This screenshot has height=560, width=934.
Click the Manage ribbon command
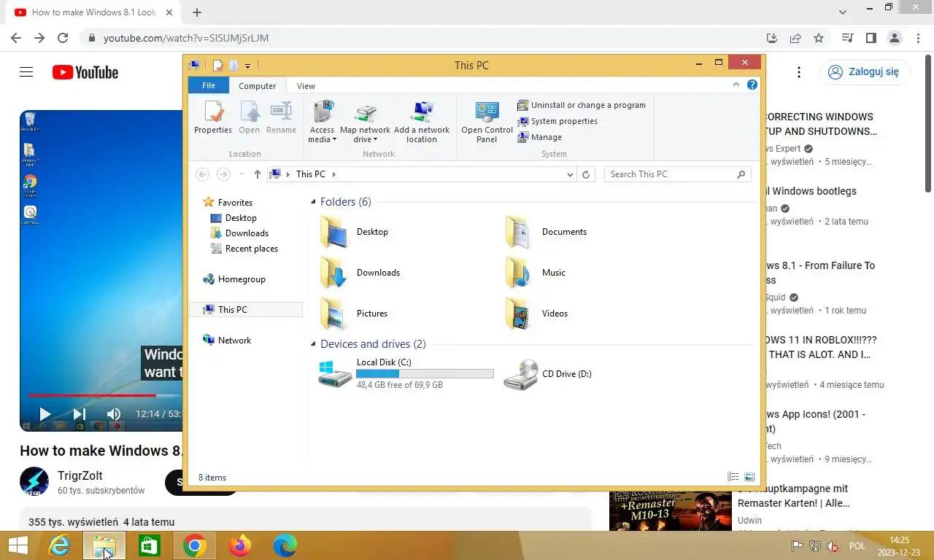540,137
